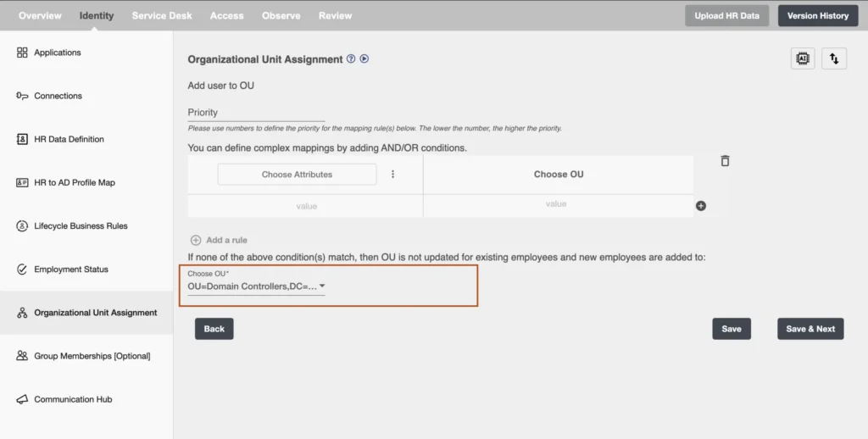Delete the rule using the trash icon
The height and width of the screenshot is (439, 868).
[725, 161]
